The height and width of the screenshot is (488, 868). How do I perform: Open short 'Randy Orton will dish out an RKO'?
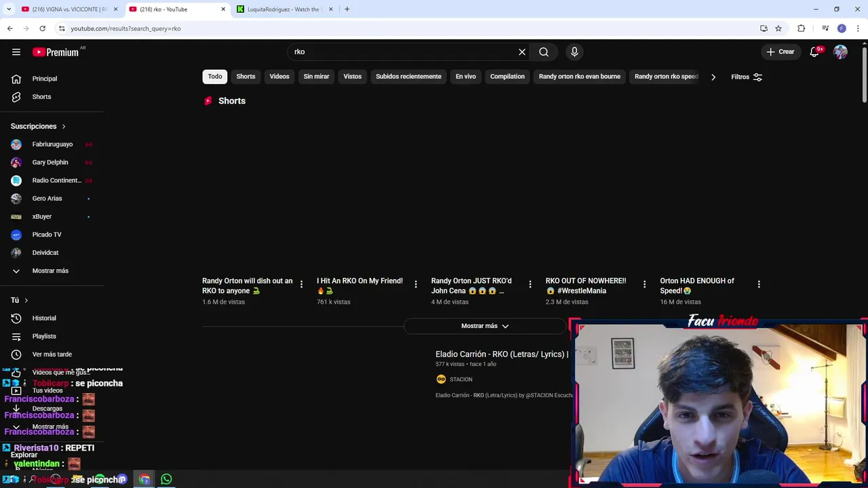coord(248,285)
